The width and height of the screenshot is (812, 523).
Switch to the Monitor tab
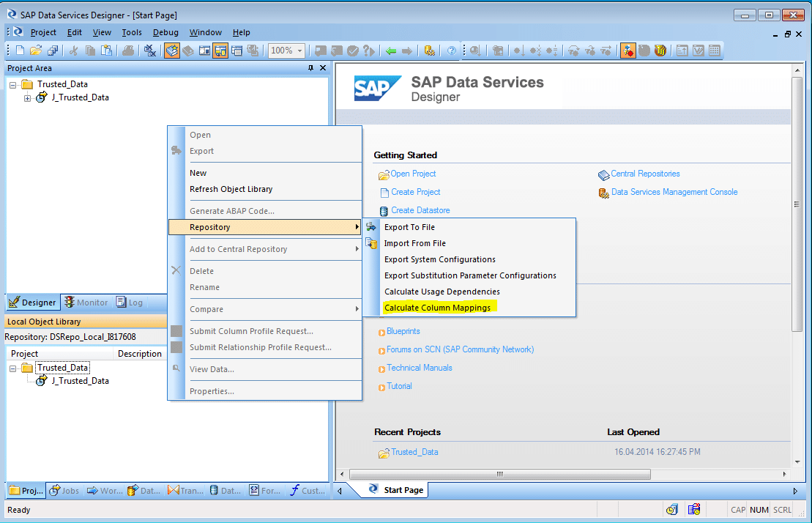pos(86,302)
